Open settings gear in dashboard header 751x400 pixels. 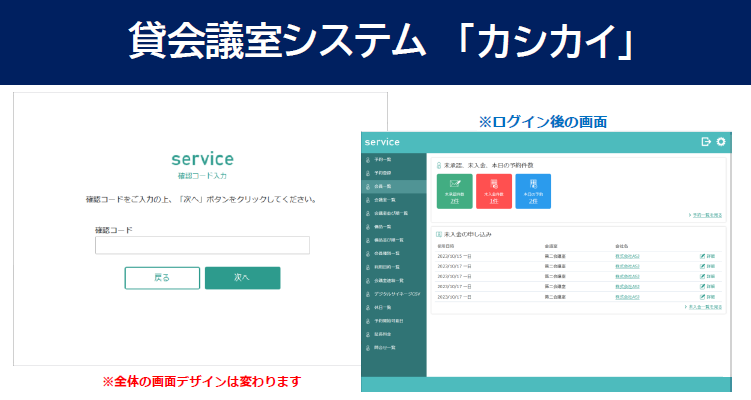click(x=721, y=142)
